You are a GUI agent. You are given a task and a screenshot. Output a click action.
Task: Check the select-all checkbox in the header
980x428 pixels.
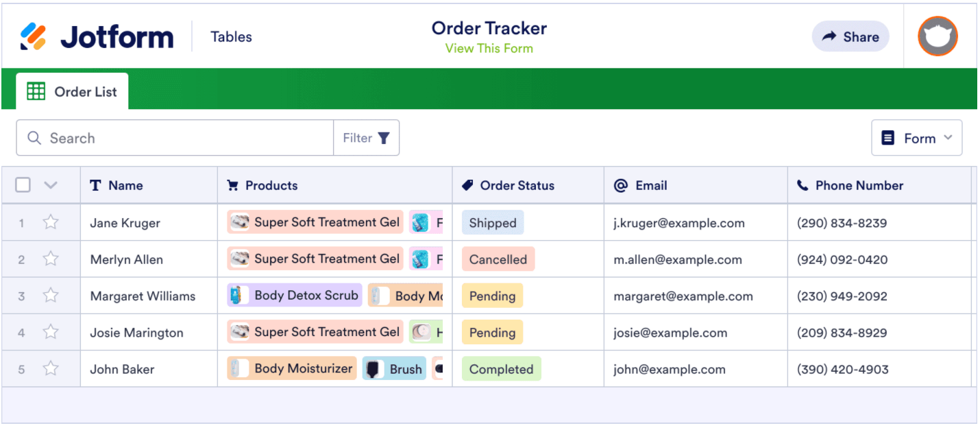click(23, 185)
